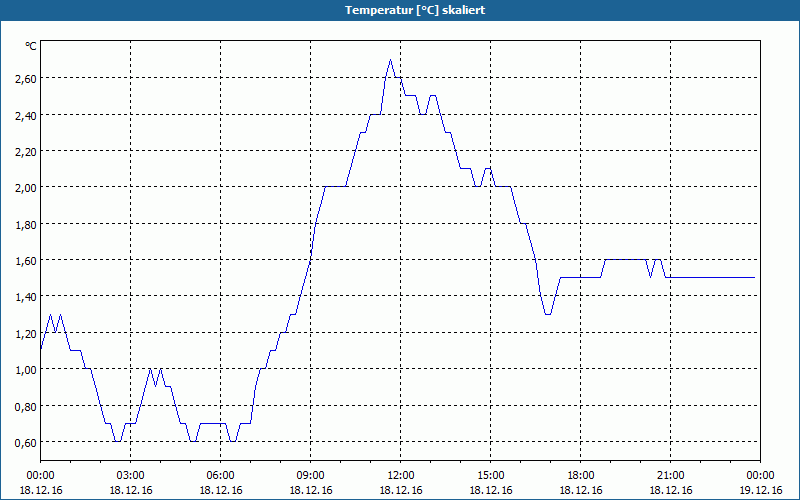Screen dimensions: 800x500
Task: Click the 2,60 y-axis label
Action: (x=26, y=79)
